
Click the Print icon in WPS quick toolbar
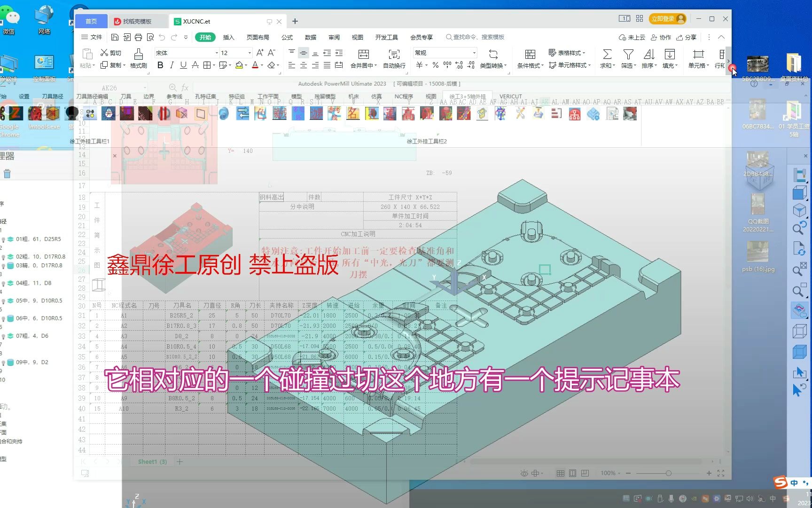[138, 37]
